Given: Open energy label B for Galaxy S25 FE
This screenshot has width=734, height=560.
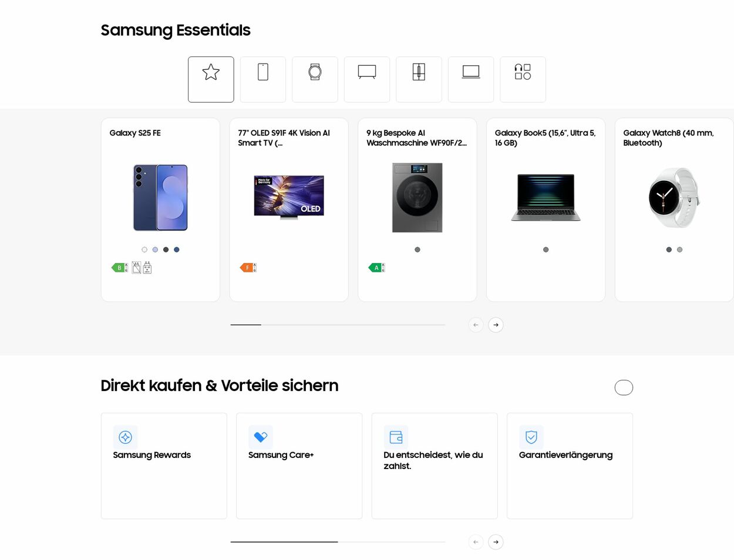Looking at the screenshot, I should tap(120, 268).
